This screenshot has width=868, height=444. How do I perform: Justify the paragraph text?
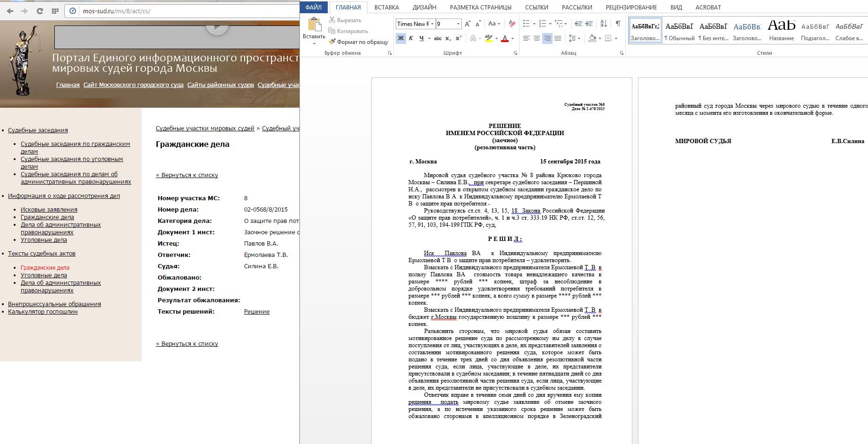pyautogui.click(x=558, y=38)
